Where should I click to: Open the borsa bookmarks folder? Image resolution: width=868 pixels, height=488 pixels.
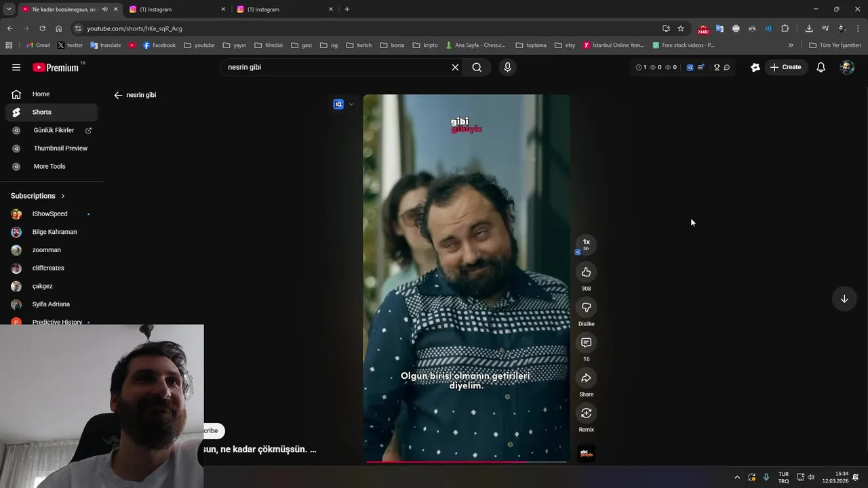[393, 45]
